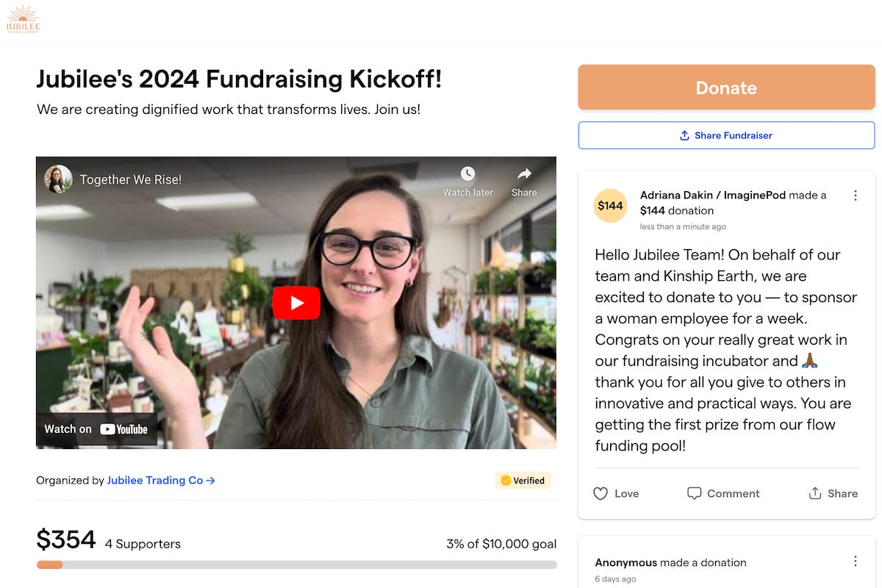Click the Share Fundraiser button
882x588 pixels.
pos(726,135)
